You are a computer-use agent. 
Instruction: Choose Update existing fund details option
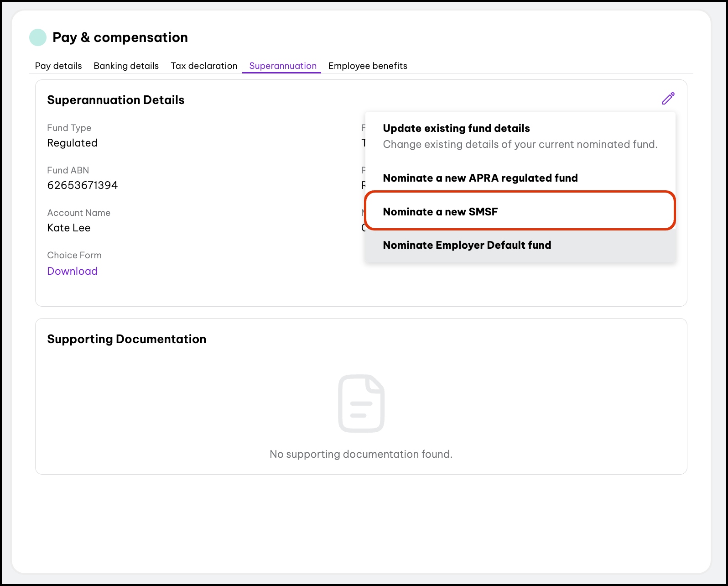click(x=456, y=128)
